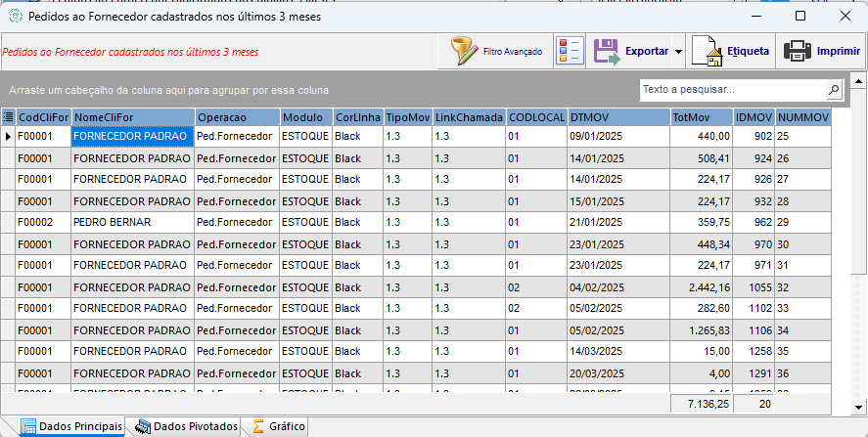The image size is (868, 437).
Task: Open the Filtro Avançado funnel filter
Action: [x=466, y=51]
